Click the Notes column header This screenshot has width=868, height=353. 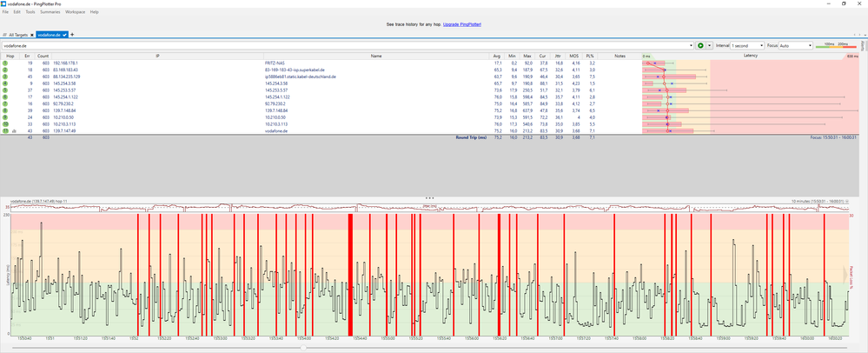(x=620, y=56)
